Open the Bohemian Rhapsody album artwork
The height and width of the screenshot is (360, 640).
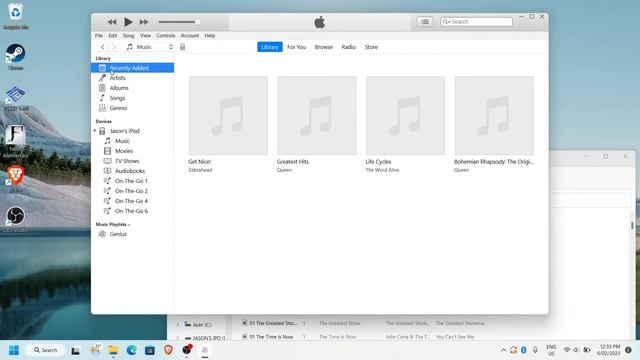point(494,116)
